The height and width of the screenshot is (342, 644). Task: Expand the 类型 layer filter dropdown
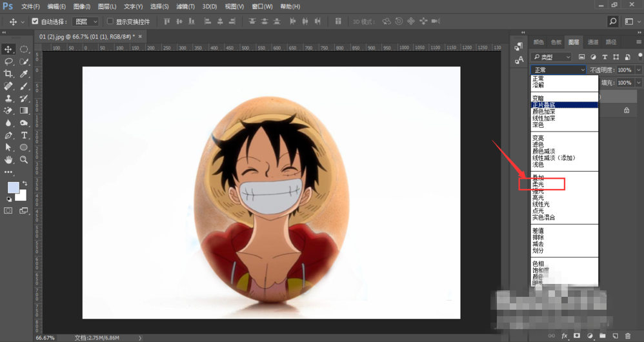(552, 57)
